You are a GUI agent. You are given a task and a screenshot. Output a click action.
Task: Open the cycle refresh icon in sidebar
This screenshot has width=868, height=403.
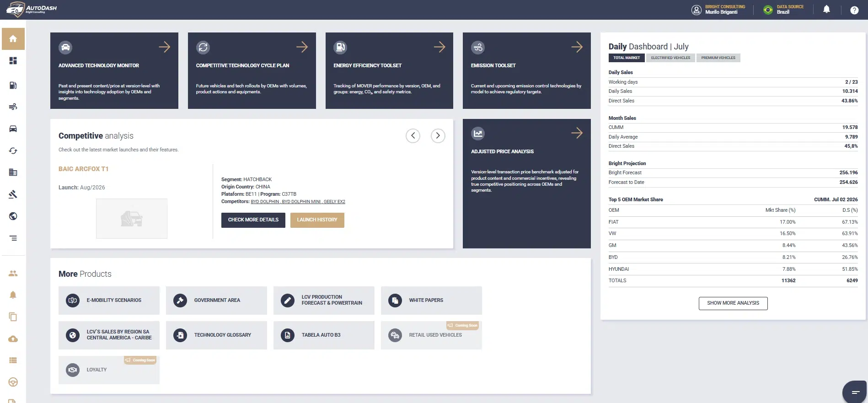[x=13, y=150]
